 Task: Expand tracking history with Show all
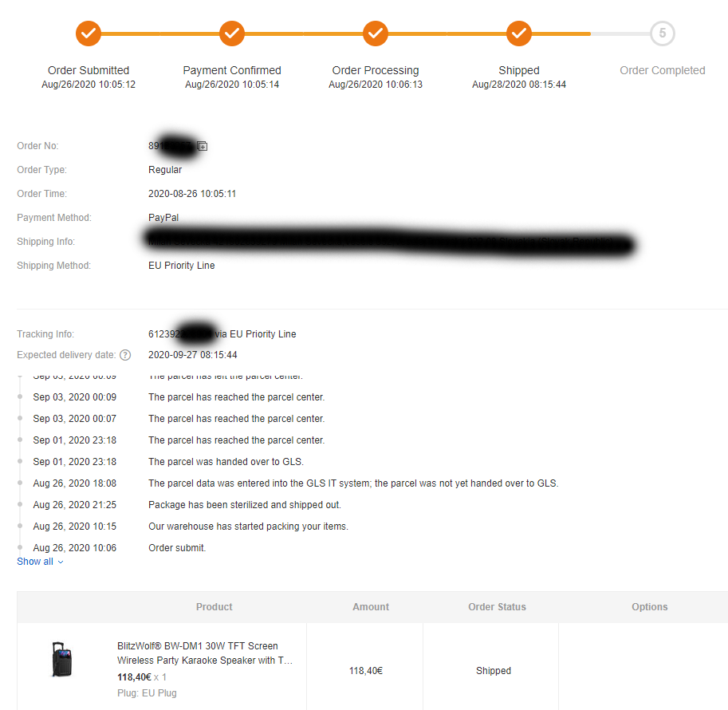coord(35,562)
